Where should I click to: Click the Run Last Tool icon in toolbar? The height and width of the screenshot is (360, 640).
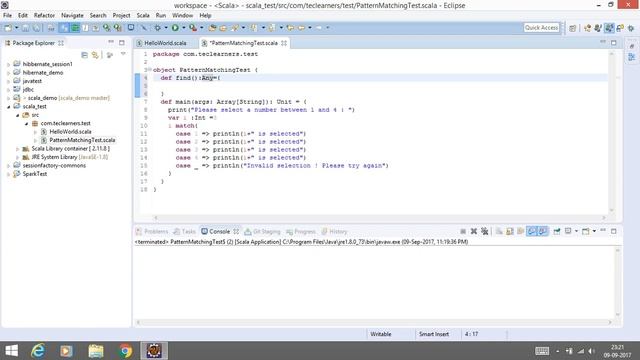tap(193, 28)
